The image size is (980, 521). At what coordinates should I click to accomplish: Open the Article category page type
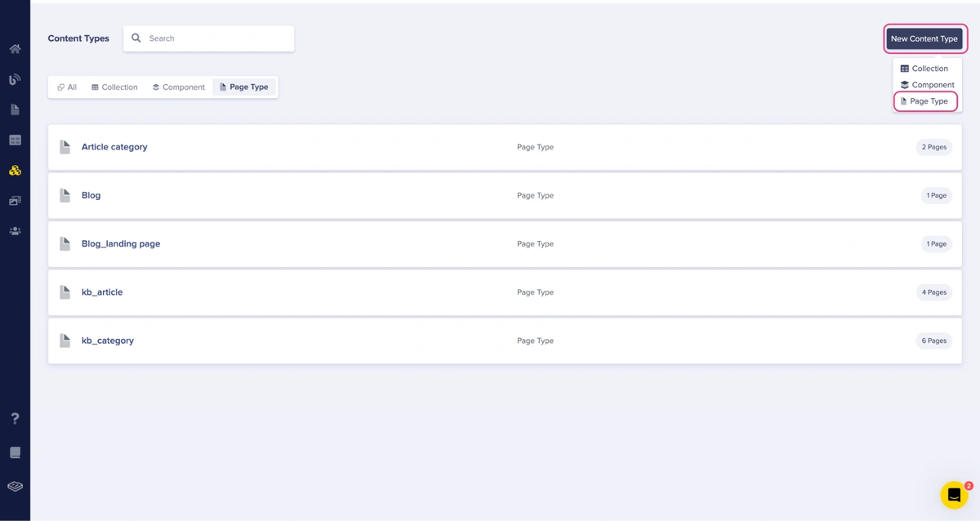click(x=114, y=147)
